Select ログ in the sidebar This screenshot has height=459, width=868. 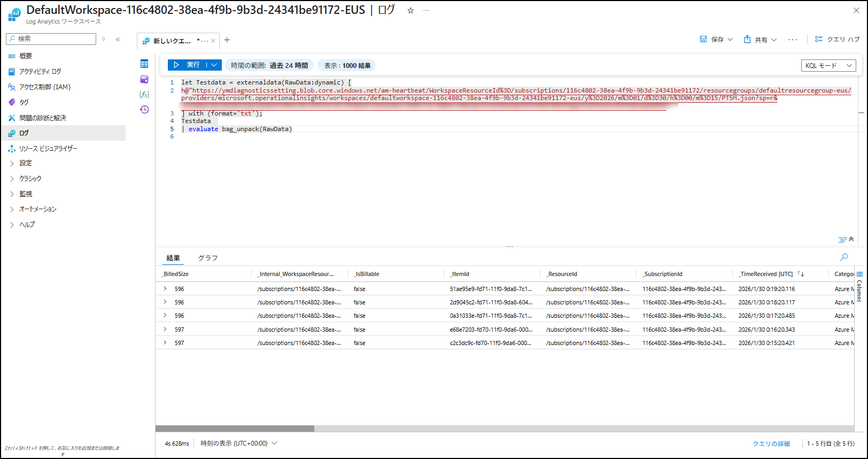point(64,133)
